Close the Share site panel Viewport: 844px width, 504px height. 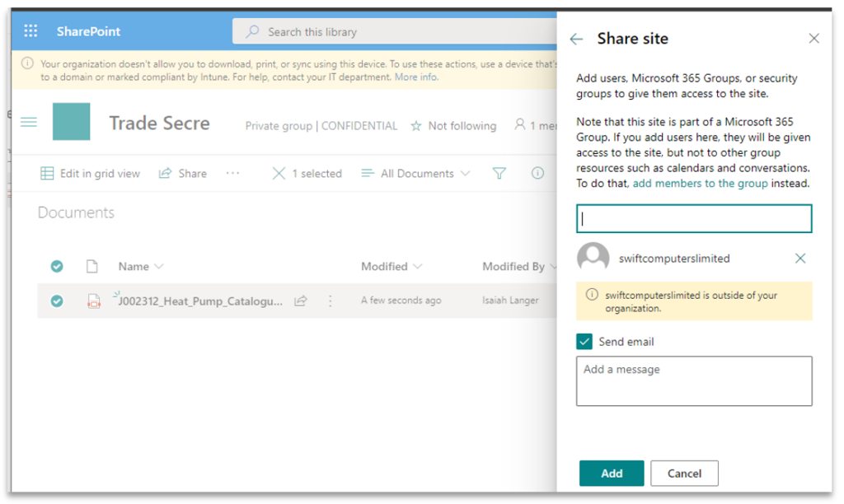(x=814, y=38)
